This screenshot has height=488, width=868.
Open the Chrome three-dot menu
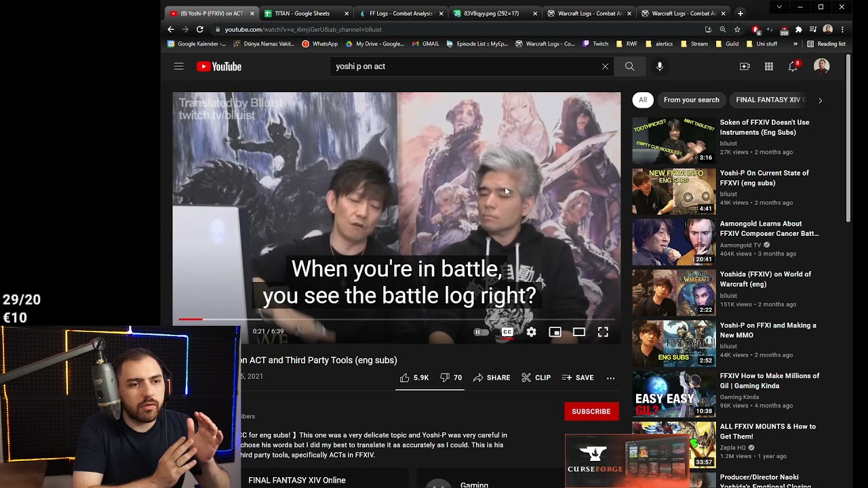(842, 29)
